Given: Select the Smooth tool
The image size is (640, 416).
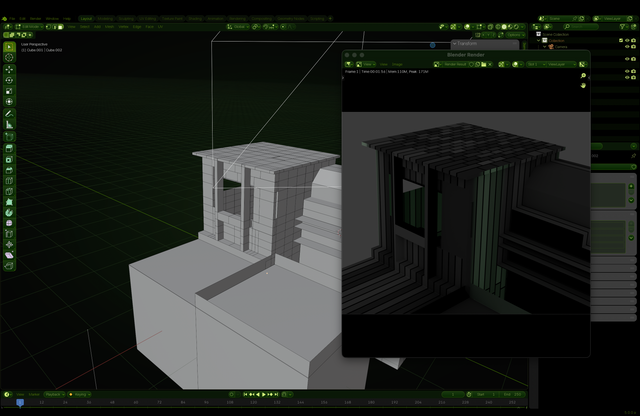Looking at the screenshot, I should pos(9,223).
